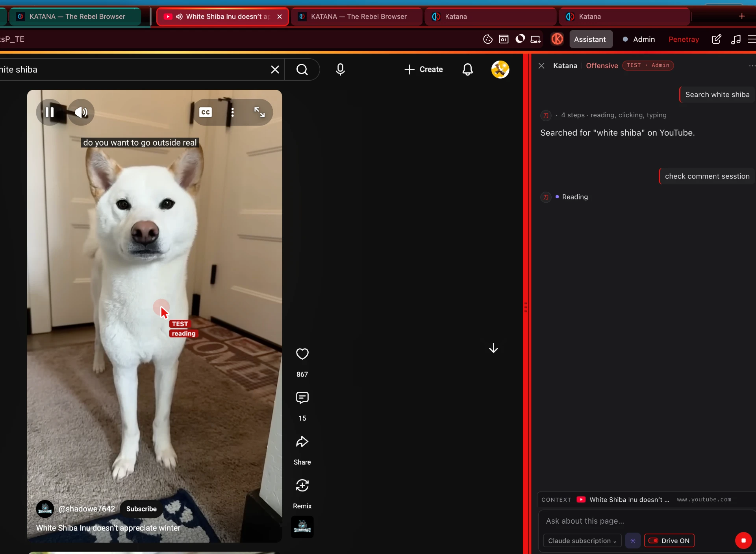
Task: Clear the YouTube search field
Action: (x=275, y=70)
